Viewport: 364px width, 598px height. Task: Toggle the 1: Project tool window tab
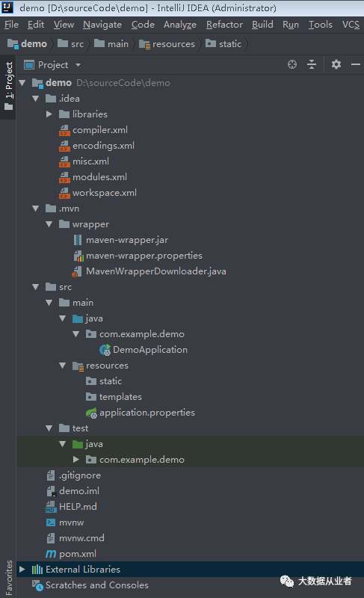[x=8, y=87]
